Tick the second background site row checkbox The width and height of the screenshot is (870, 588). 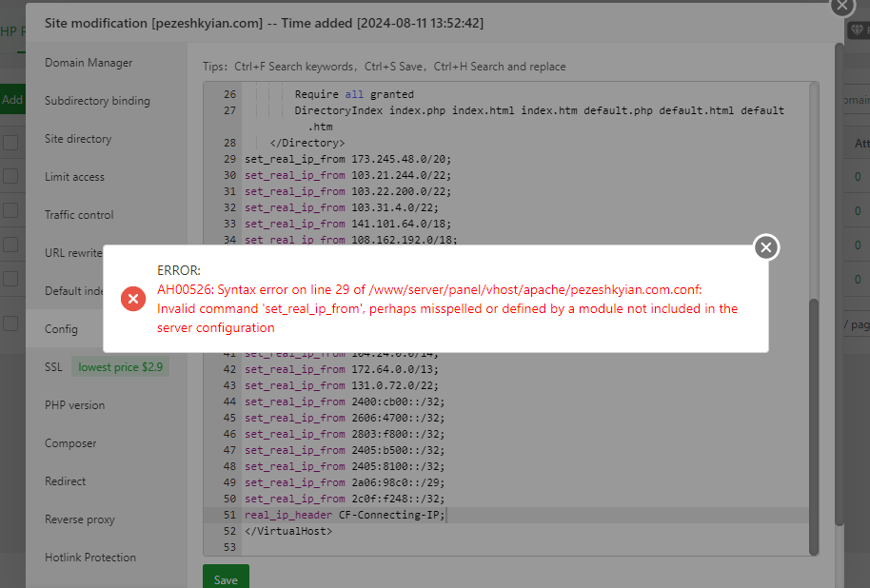point(10,176)
